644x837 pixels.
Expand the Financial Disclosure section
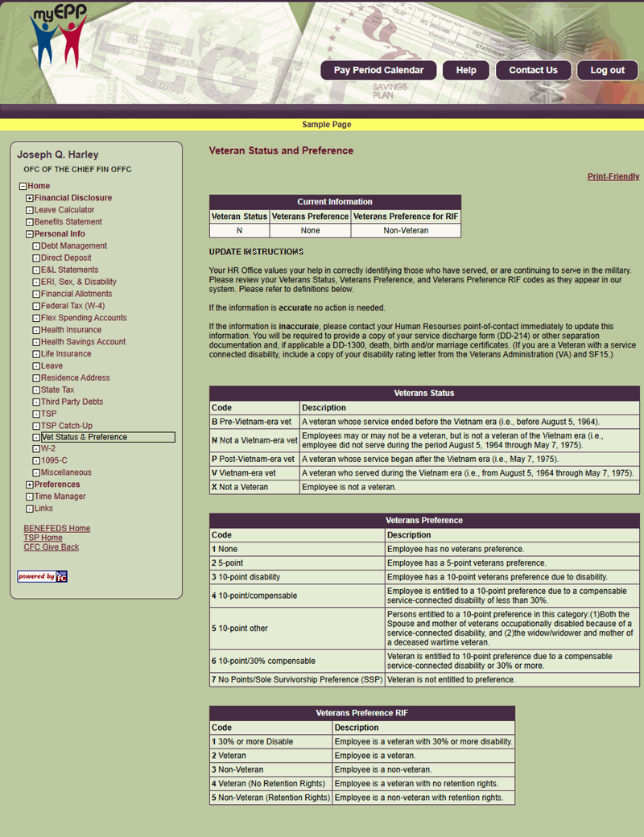[x=29, y=197]
